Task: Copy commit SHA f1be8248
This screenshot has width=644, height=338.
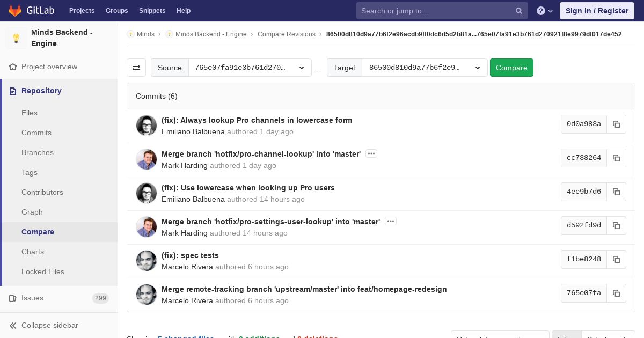Action: [616, 259]
